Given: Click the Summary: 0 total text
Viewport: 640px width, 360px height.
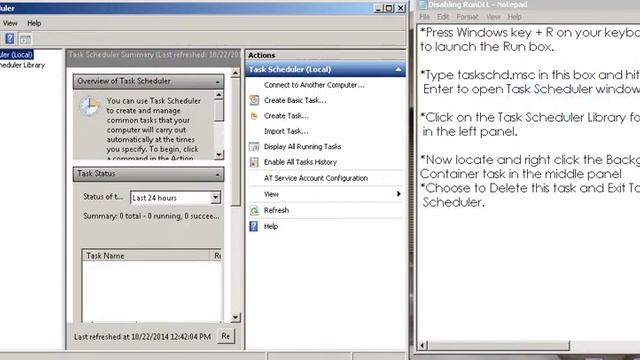Looking at the screenshot, I should coord(151,216).
